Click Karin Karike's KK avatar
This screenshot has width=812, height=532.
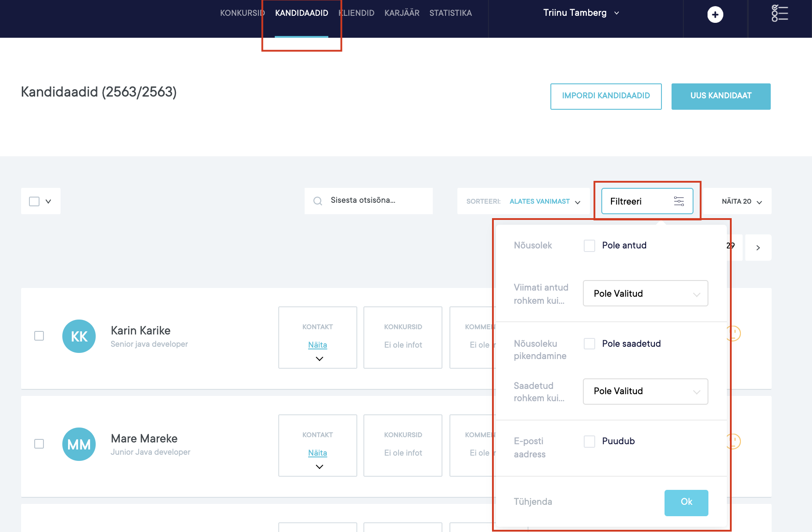click(x=79, y=336)
